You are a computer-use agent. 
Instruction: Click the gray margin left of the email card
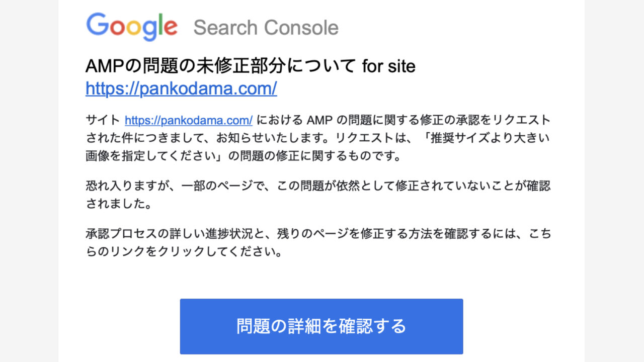coord(29,181)
